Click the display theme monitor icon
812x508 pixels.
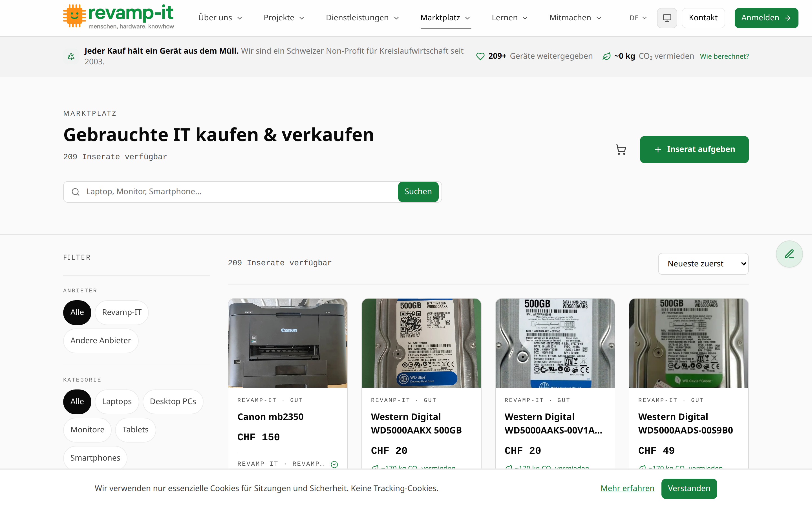(x=667, y=18)
